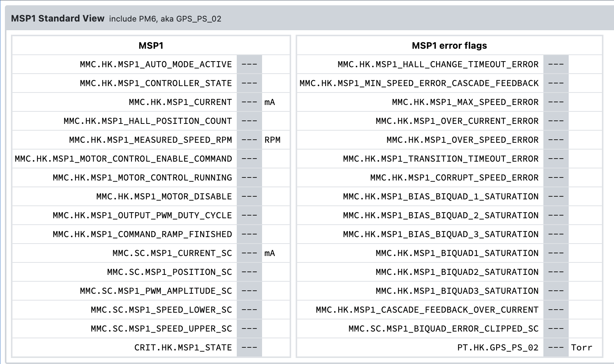This screenshot has height=364, width=614.
Task: Open the MMC.HK.MSP1_HALL_CHANGE_TIMEOUT_ERROR flag
Action: coord(438,65)
